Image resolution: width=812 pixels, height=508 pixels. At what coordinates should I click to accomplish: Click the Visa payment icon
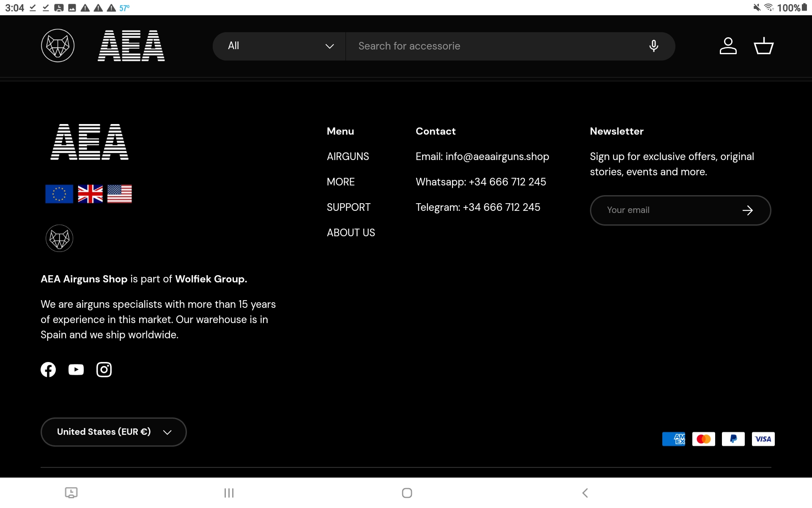[x=763, y=439]
